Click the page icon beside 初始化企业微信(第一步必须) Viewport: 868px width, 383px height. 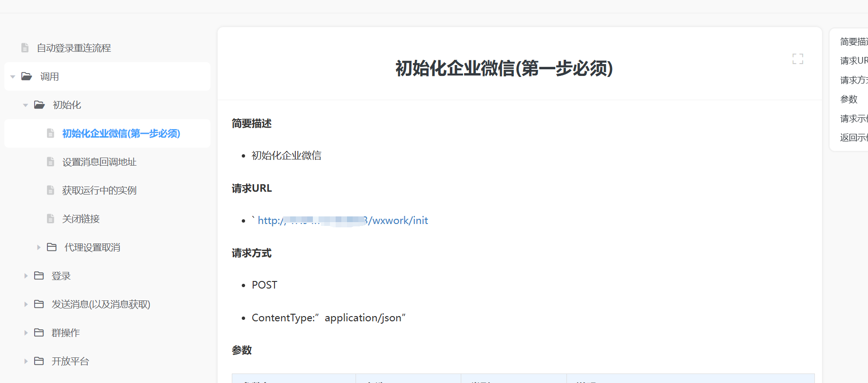click(x=50, y=133)
